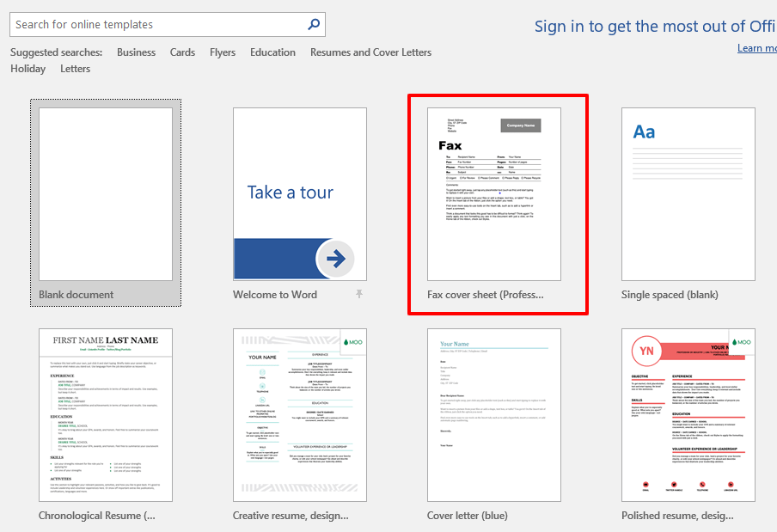Viewport: 777px width, 532px height.
Task: Click the Welcome to Word label
Action: pyautogui.click(x=275, y=295)
